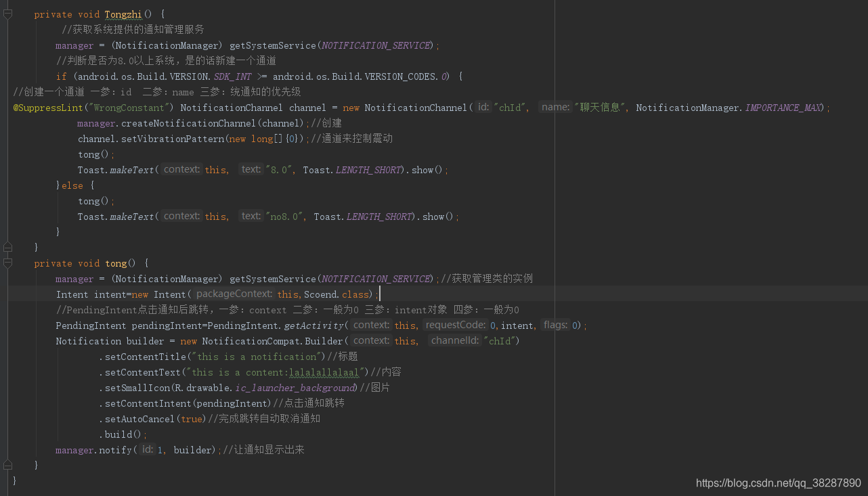Viewport: 868px width, 496px height.
Task: Collapse the tong() method fold marker
Action: coord(7,263)
